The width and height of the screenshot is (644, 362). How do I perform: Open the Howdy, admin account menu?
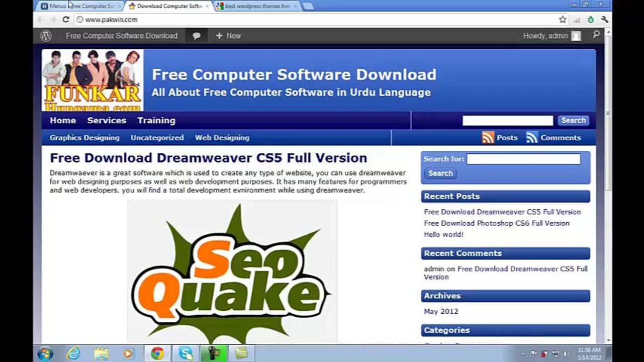pos(552,36)
